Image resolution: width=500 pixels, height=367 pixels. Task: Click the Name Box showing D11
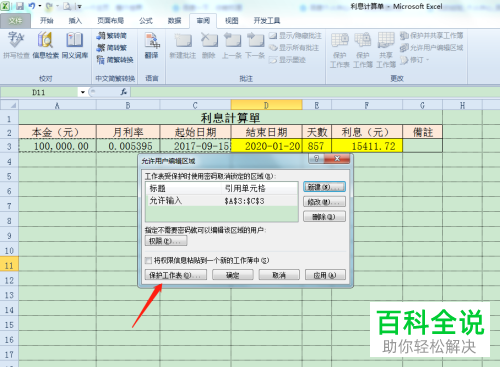(39, 92)
